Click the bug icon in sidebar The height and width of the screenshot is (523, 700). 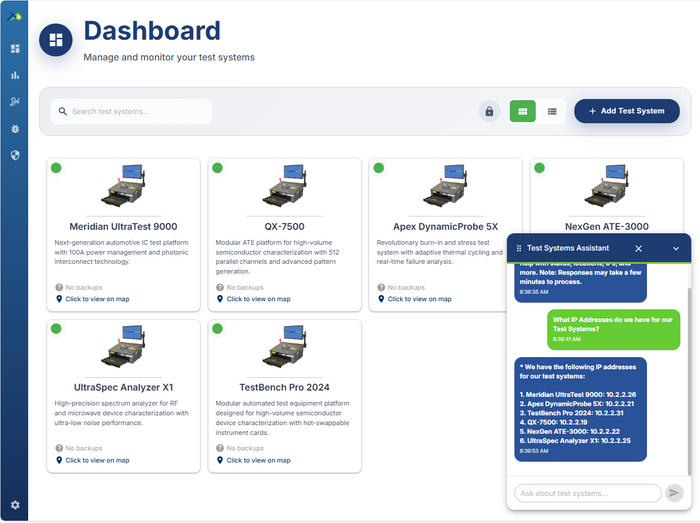click(x=14, y=129)
